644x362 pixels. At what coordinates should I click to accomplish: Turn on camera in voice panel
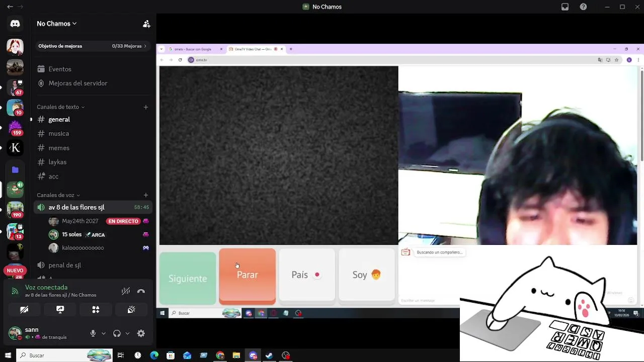pyautogui.click(x=24, y=310)
